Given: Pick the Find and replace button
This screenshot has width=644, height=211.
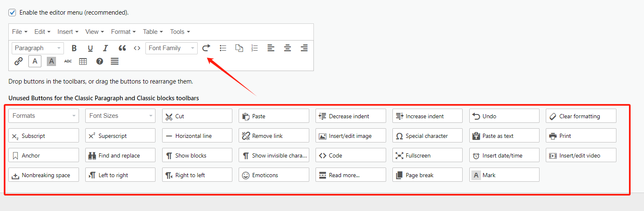Looking at the screenshot, I should click(120, 155).
